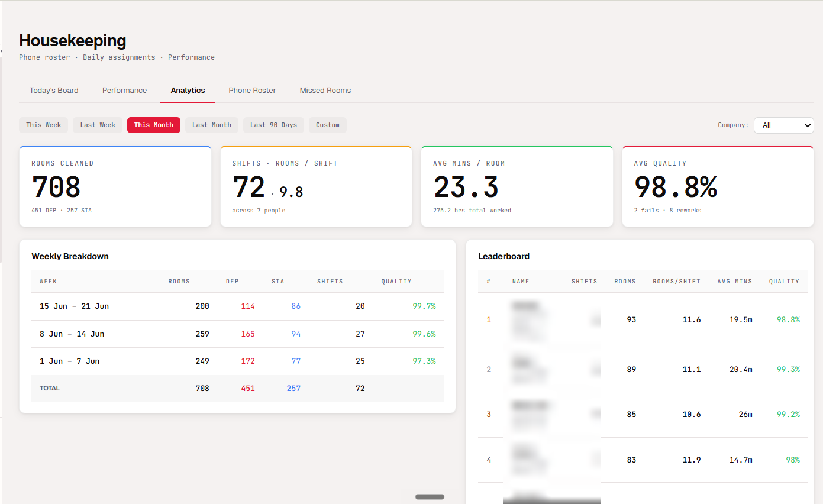823x504 pixels.
Task: Click Leaderboard avg mins 20.4m
Action: coord(741,370)
